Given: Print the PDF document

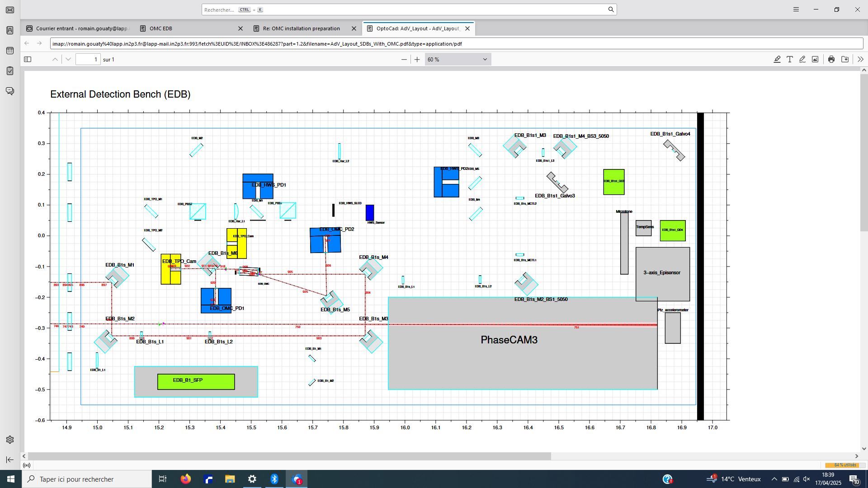Looking at the screenshot, I should pyautogui.click(x=831, y=59).
